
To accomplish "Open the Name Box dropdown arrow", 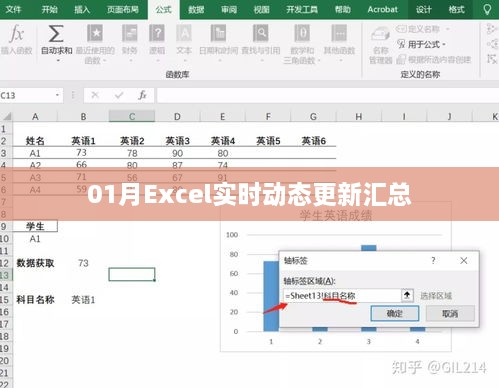I will coord(57,95).
